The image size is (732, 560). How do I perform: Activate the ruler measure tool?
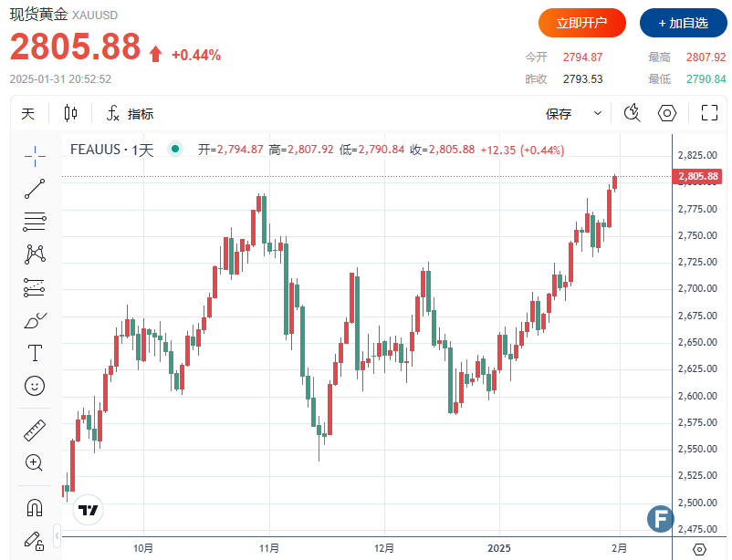point(35,430)
